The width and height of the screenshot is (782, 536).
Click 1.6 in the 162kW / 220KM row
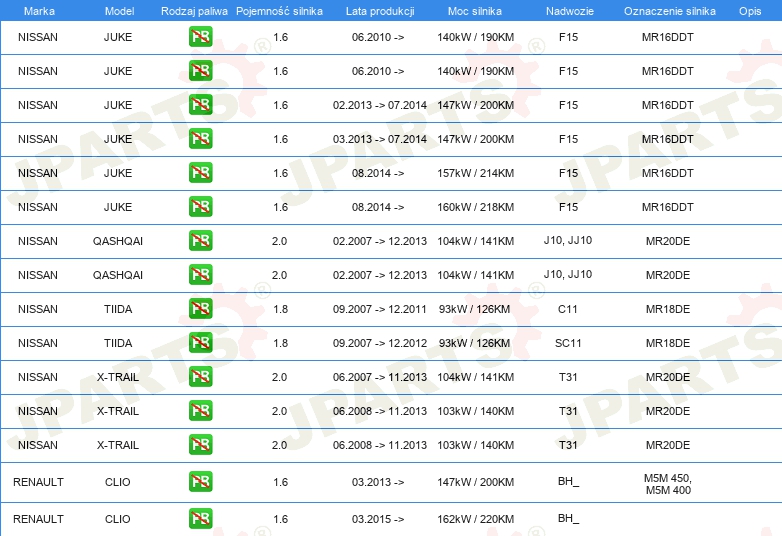[x=280, y=519]
